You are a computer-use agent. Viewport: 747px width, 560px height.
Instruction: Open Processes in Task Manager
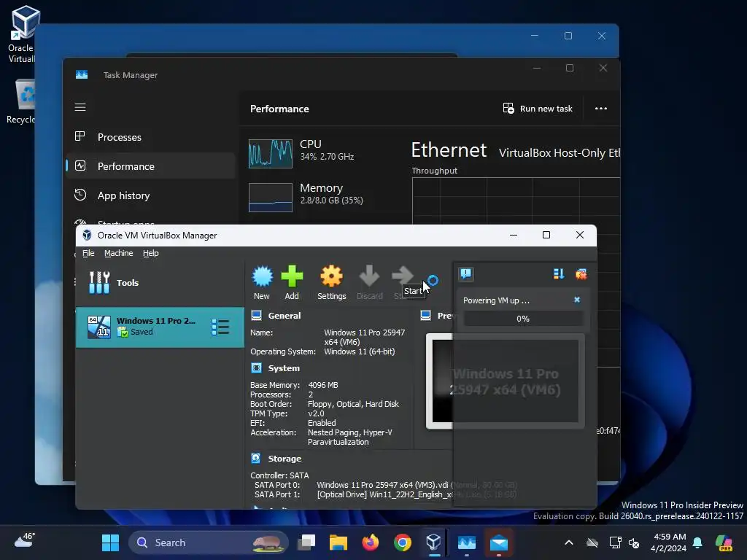click(x=150, y=137)
